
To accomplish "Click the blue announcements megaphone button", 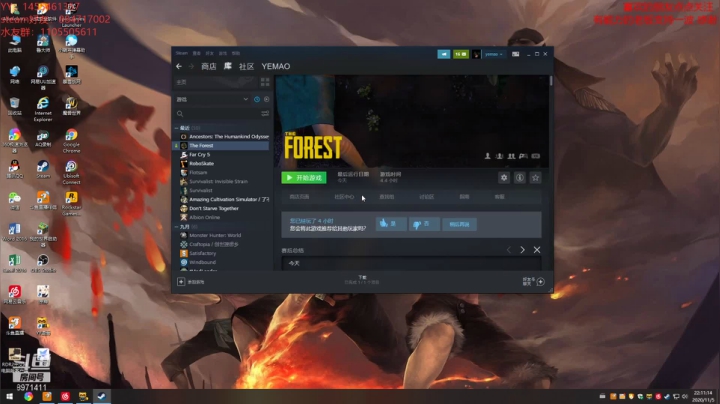I will 444,54.
